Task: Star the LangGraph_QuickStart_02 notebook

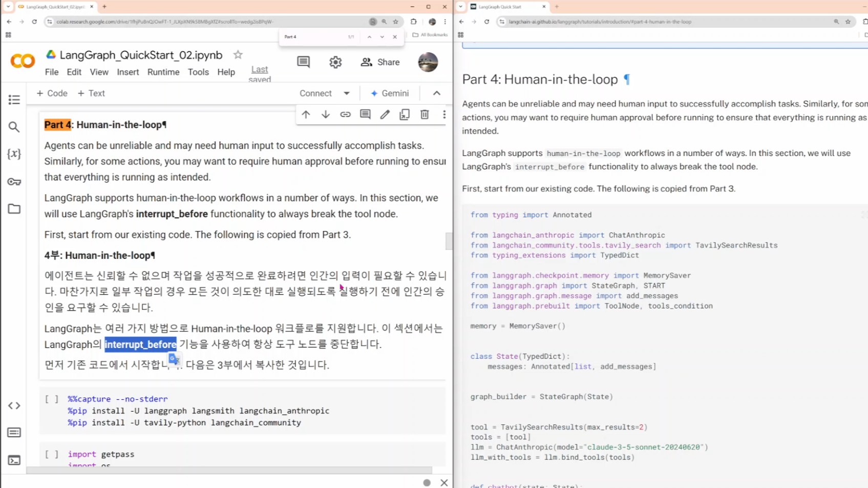Action: 238,55
